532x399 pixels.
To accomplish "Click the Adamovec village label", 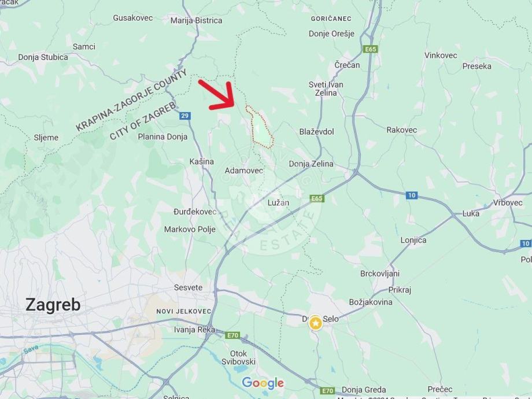I will pos(243,171).
